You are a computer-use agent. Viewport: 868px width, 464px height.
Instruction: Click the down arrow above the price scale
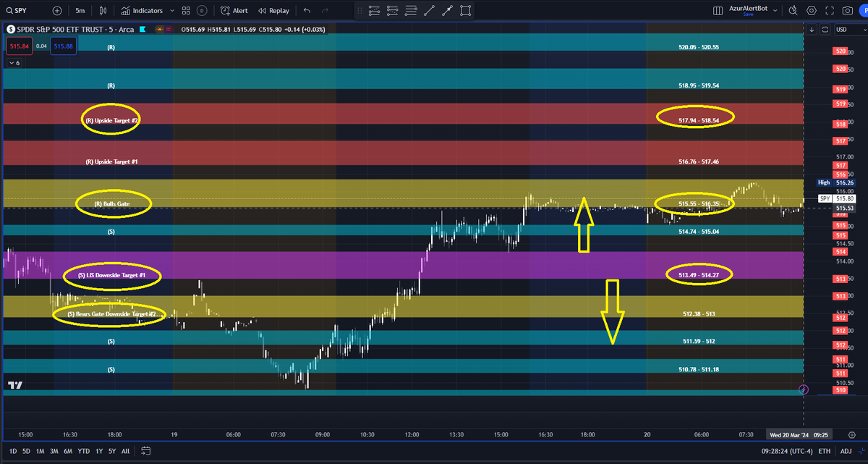click(x=812, y=30)
